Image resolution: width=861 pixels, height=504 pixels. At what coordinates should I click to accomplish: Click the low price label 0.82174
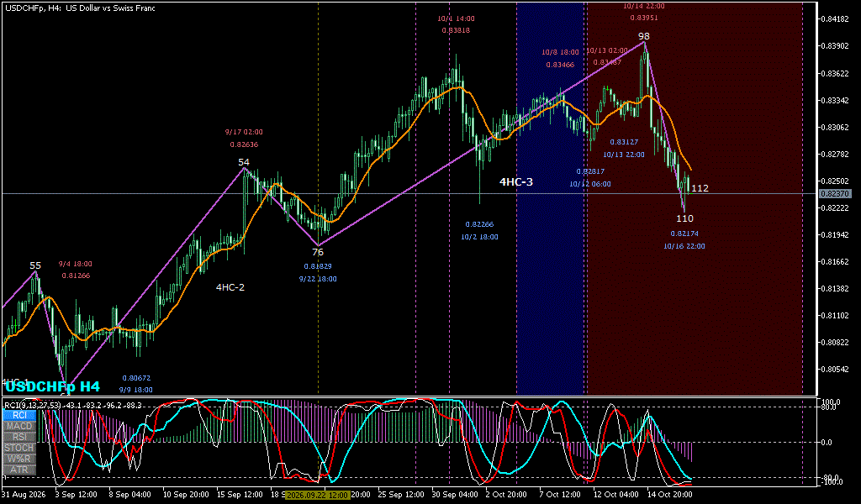684,234
